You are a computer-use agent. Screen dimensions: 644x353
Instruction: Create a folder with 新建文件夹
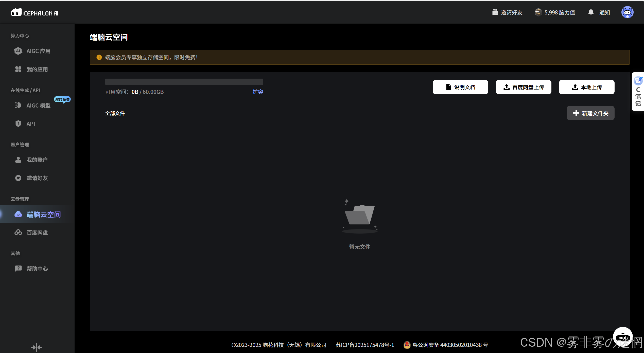(590, 113)
